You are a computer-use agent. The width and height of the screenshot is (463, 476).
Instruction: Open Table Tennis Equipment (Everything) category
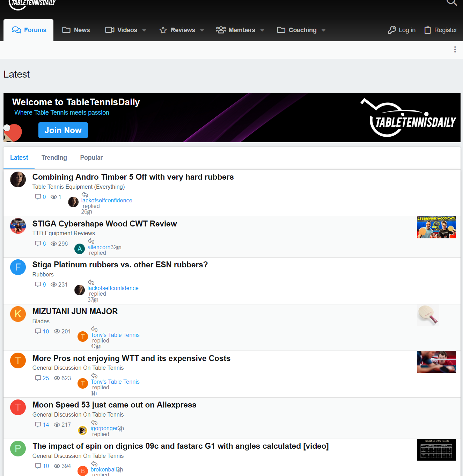click(x=79, y=187)
